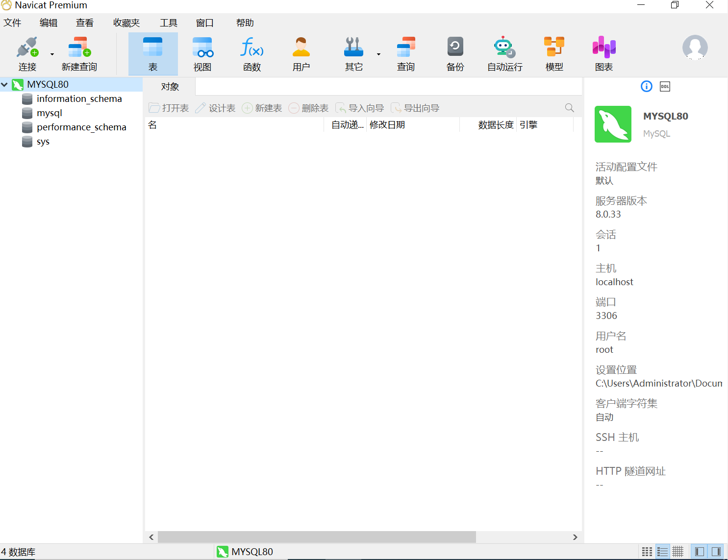Open the Model (模型) toolbar icon
728x560 pixels.
(554, 48)
